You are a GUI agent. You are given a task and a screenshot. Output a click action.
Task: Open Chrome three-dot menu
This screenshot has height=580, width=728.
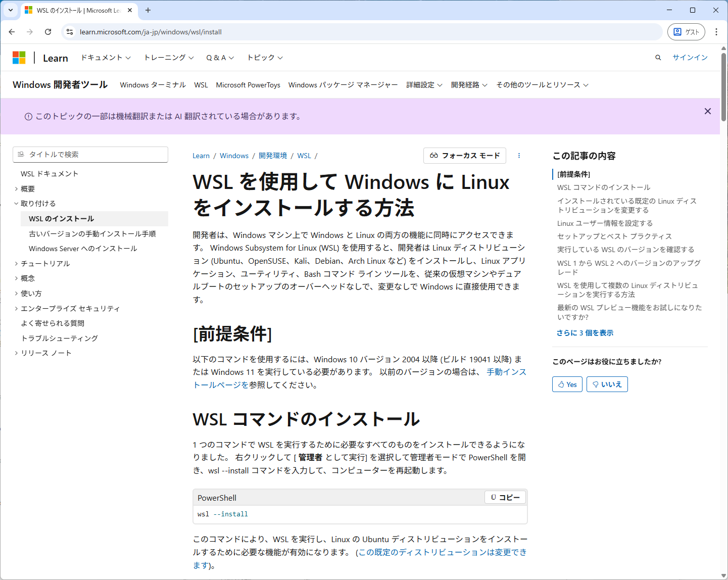(716, 32)
